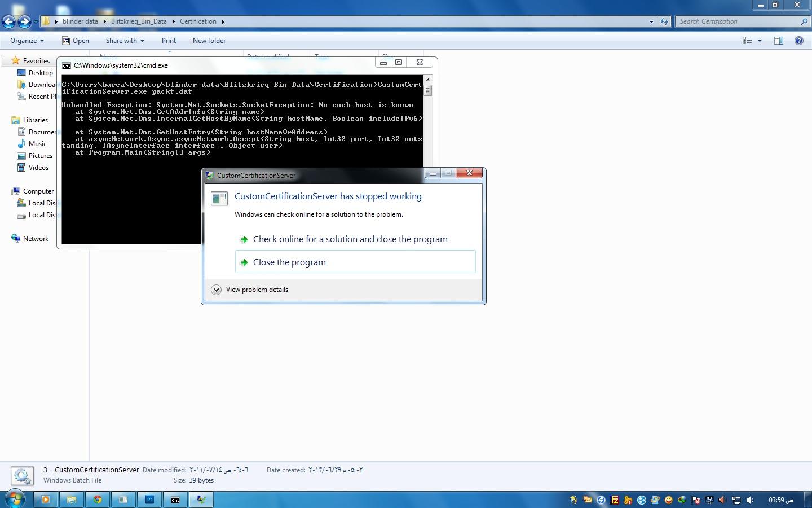The height and width of the screenshot is (508, 812).
Task: Open the Share with dropdown
Action: (x=125, y=41)
